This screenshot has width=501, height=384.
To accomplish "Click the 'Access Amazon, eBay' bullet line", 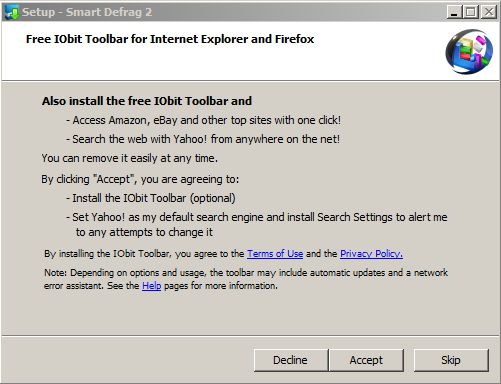I will point(203,120).
